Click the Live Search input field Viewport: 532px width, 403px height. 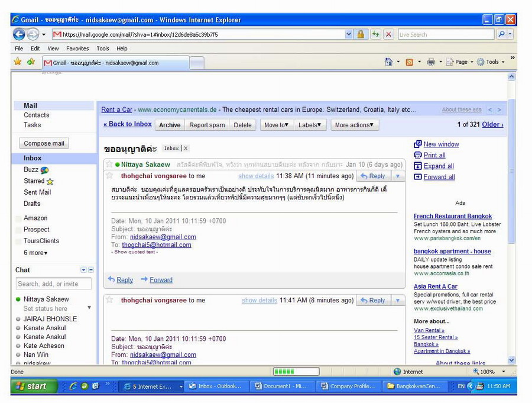(x=446, y=34)
